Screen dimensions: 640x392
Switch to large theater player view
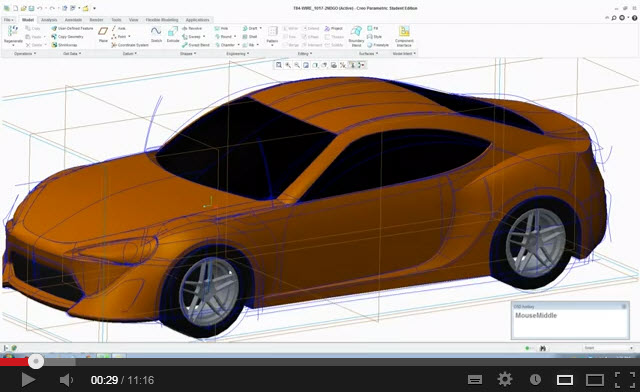[x=595, y=380]
